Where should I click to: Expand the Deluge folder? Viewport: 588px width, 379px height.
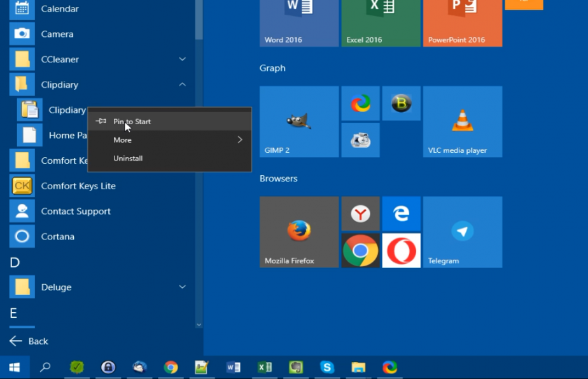[182, 287]
